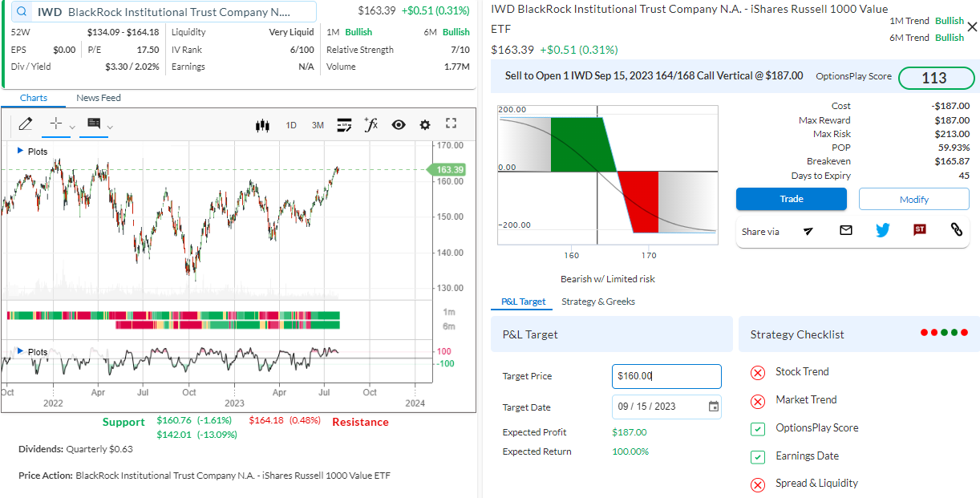Image resolution: width=980 pixels, height=498 pixels.
Task: Open the Strategy & Greeks tab
Action: click(598, 302)
